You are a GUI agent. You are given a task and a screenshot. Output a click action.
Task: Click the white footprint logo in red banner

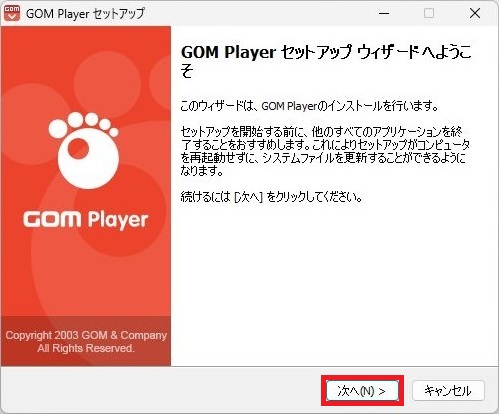click(85, 150)
